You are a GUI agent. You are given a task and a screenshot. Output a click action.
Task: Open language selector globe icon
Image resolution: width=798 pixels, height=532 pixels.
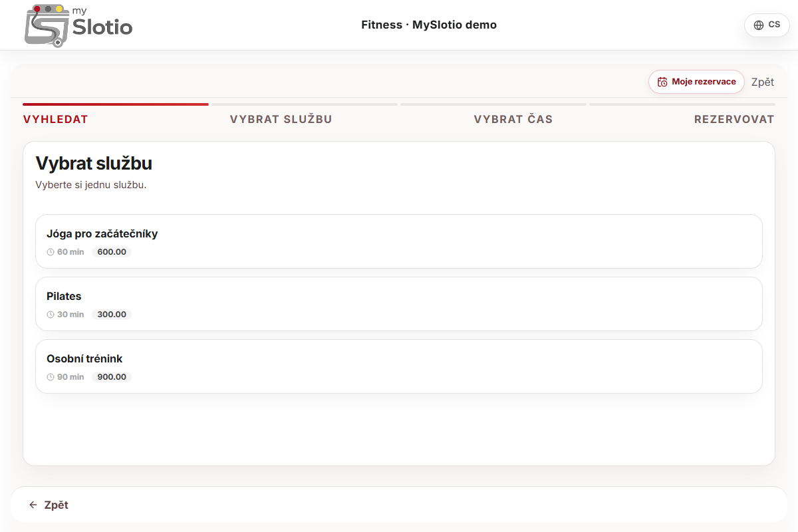pyautogui.click(x=759, y=25)
